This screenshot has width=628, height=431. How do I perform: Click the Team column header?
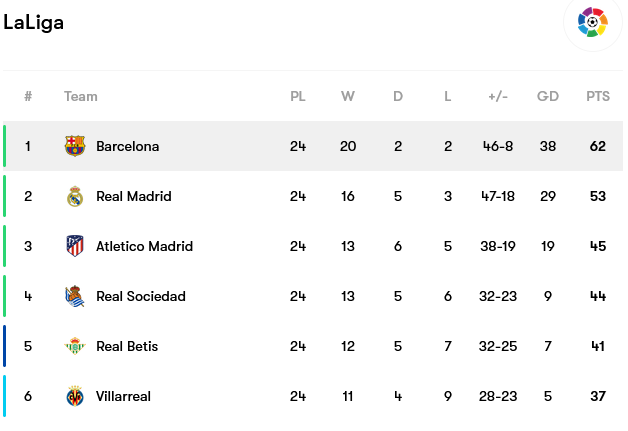81,96
